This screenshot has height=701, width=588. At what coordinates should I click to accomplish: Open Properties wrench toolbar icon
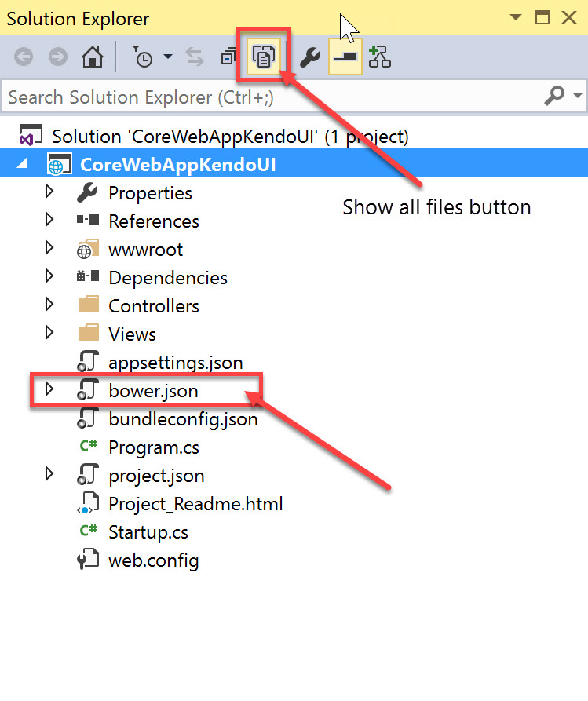tap(310, 57)
